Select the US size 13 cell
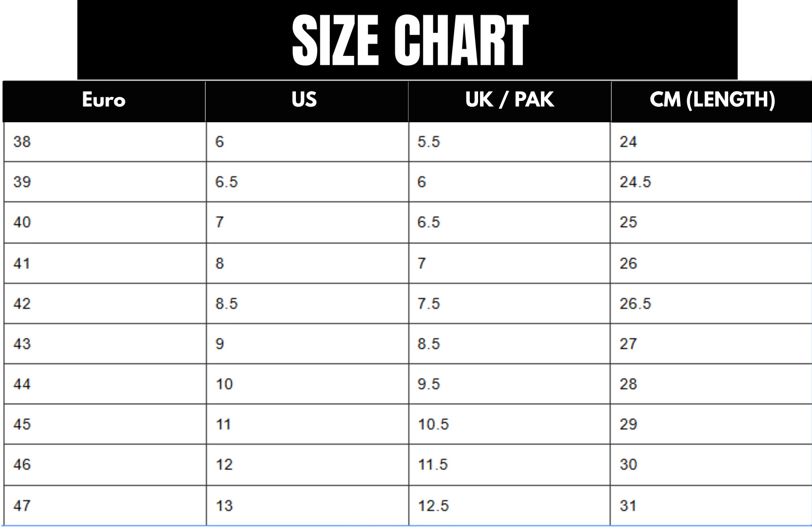Viewport: 812px width, 527px height. pos(224,506)
